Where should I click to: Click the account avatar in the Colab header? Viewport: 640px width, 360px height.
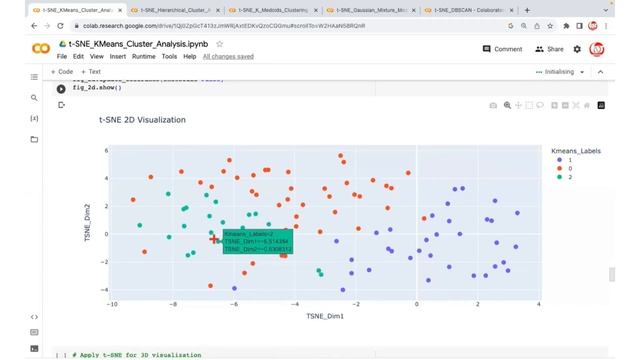tap(596, 49)
